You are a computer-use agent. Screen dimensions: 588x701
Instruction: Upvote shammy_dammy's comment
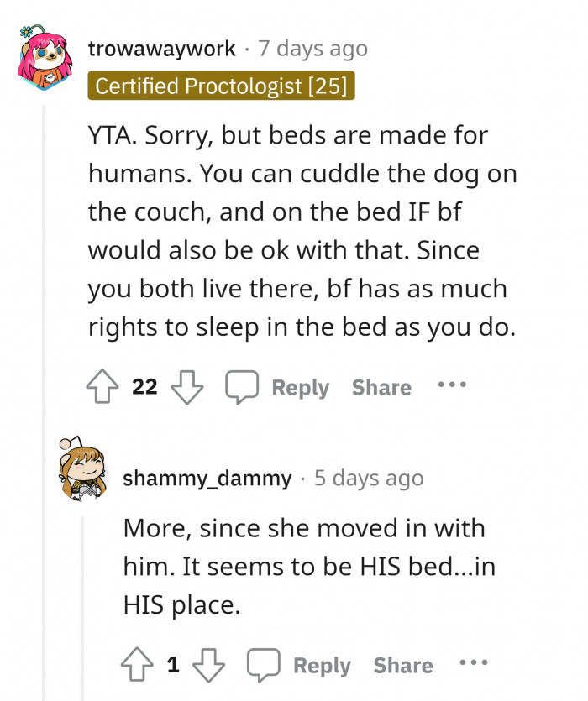coord(139,664)
